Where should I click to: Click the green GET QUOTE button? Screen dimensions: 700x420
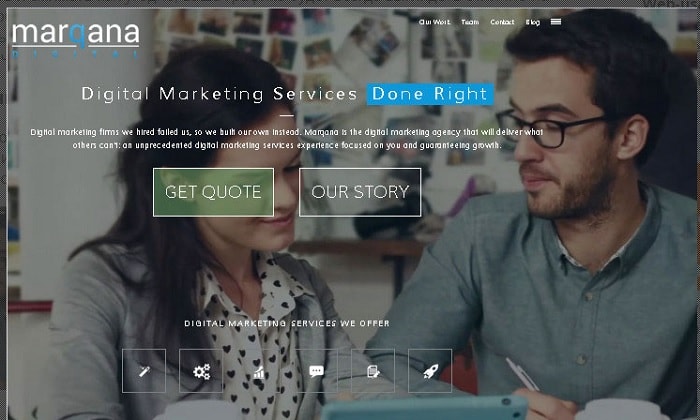(213, 192)
